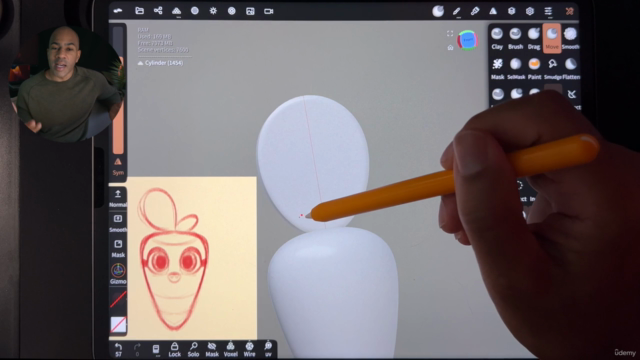Open the Lighting sun icon menu
This screenshot has width=640, height=360.
click(x=213, y=11)
